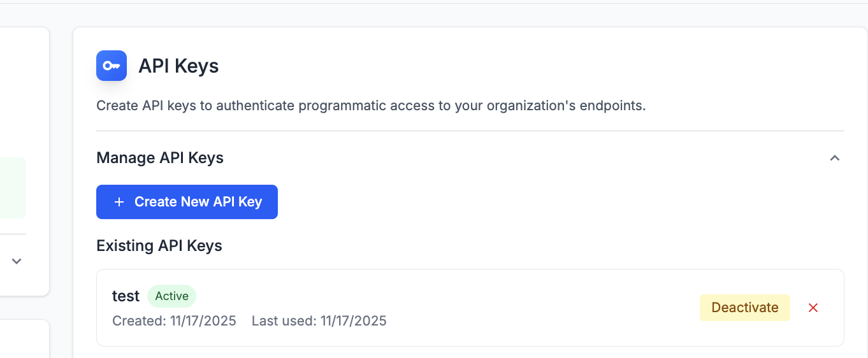Expand the left panel's down chevron

coord(17,261)
